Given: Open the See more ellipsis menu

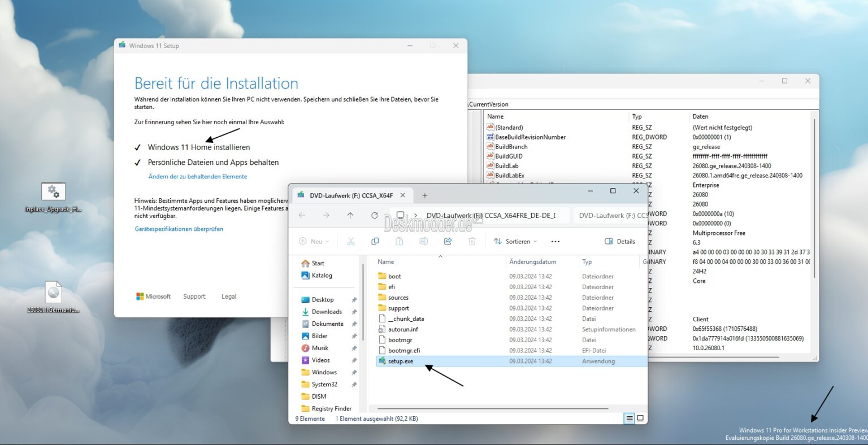Looking at the screenshot, I should tap(555, 241).
